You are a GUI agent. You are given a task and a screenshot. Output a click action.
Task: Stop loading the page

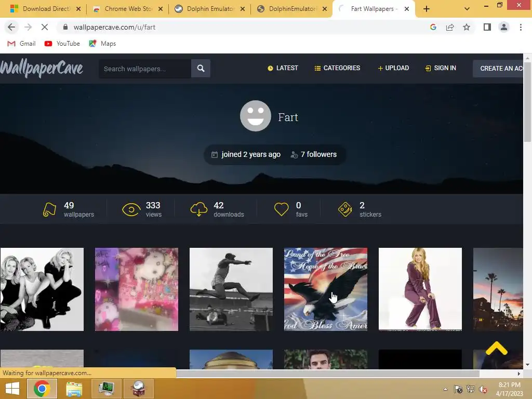click(45, 27)
